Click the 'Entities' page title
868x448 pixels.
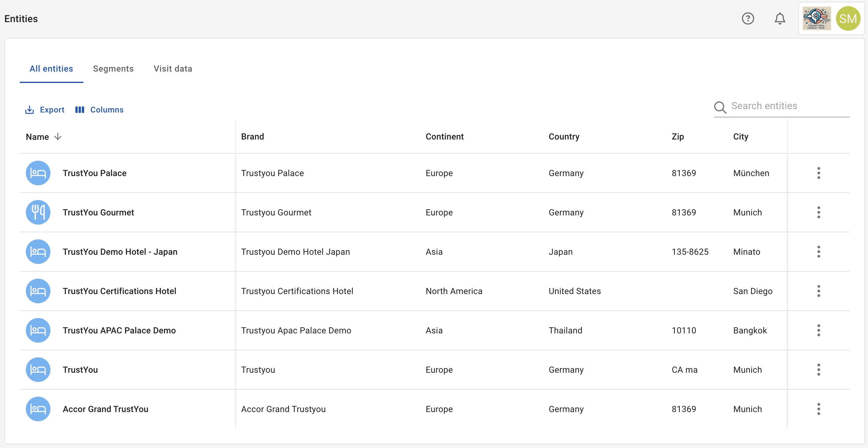(x=21, y=19)
